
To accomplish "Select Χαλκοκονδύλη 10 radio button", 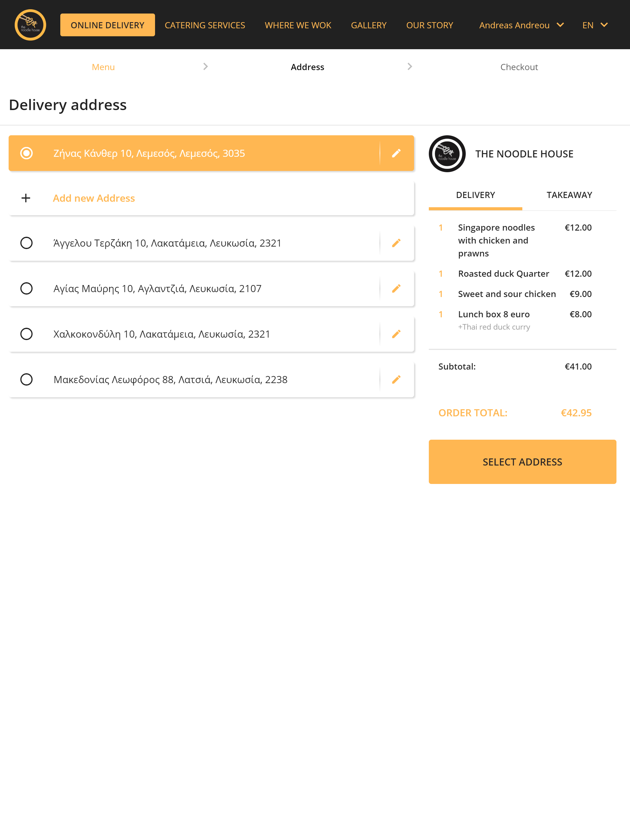I will pos(26,334).
